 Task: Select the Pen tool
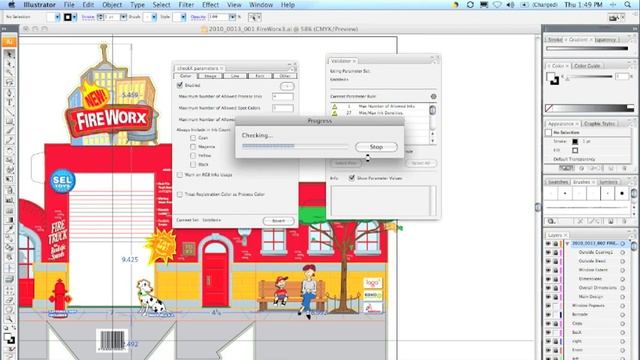tap(9, 93)
